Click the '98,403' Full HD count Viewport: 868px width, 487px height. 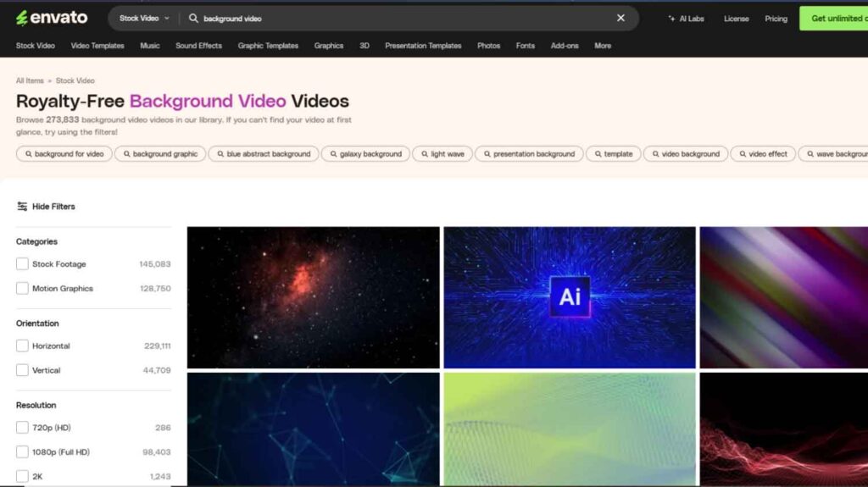pyautogui.click(x=157, y=452)
